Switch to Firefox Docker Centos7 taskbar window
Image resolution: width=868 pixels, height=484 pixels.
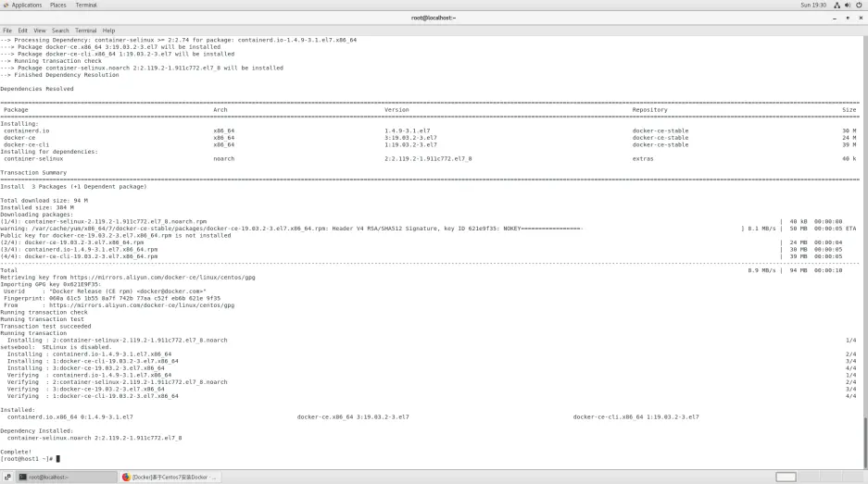(x=171, y=477)
